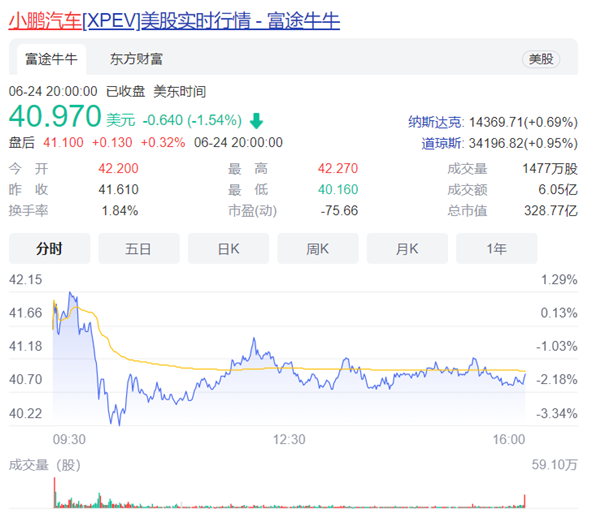Select the 日K chart tab
This screenshot has height=517, width=600.
(x=228, y=249)
